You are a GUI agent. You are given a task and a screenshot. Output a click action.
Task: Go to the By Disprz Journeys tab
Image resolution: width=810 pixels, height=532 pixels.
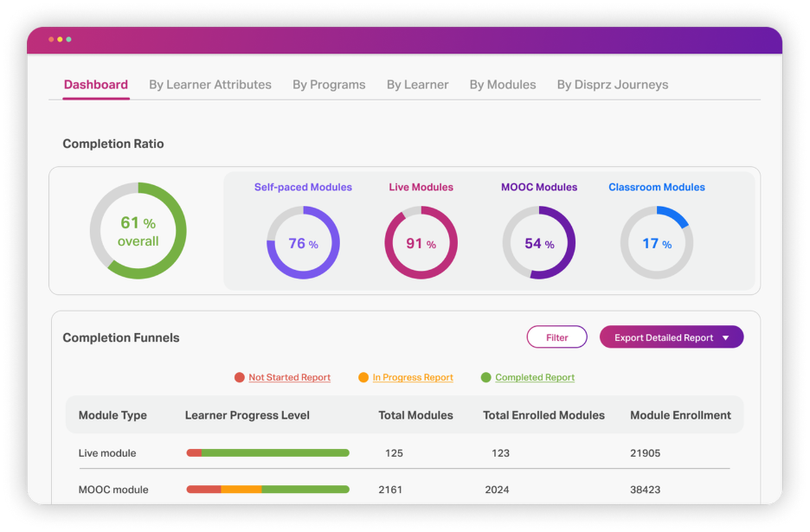[x=613, y=85]
